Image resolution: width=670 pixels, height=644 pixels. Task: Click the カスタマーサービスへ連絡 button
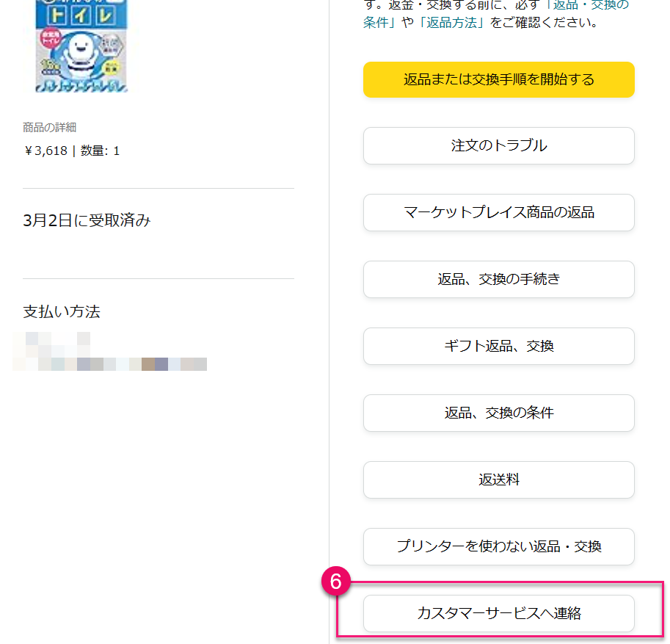click(498, 613)
